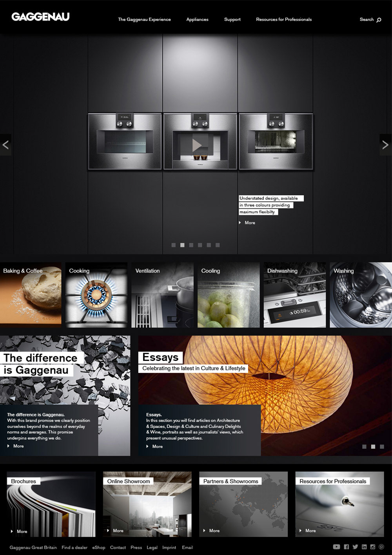Image resolution: width=392 pixels, height=555 pixels.
Task: Open the Dishwashing category tile
Action: 295,295
